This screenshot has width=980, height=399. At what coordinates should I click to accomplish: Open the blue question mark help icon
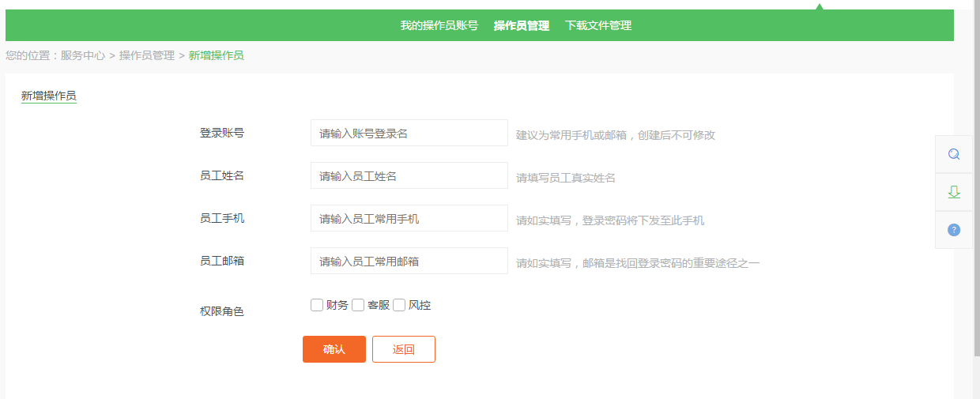[954, 230]
